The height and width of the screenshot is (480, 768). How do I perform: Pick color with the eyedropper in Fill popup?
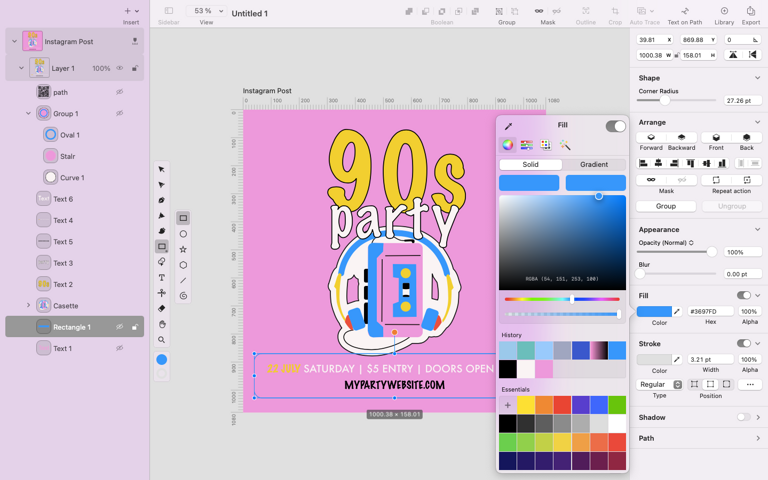[508, 126]
